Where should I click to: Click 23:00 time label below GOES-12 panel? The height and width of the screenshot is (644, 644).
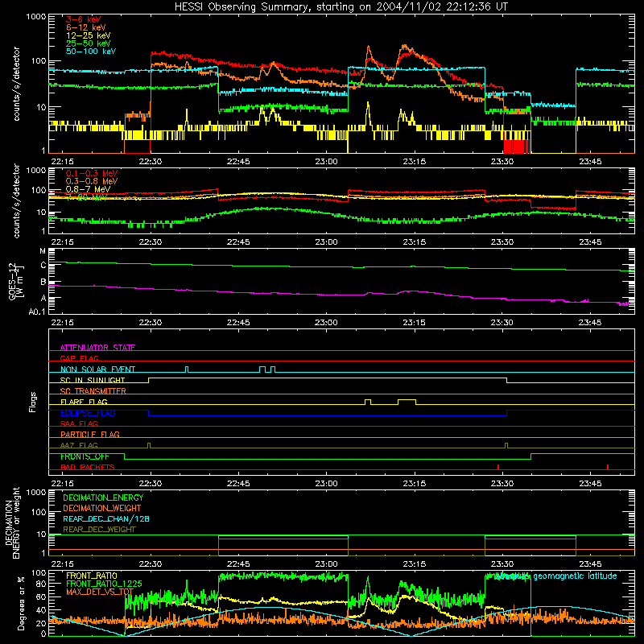[326, 323]
